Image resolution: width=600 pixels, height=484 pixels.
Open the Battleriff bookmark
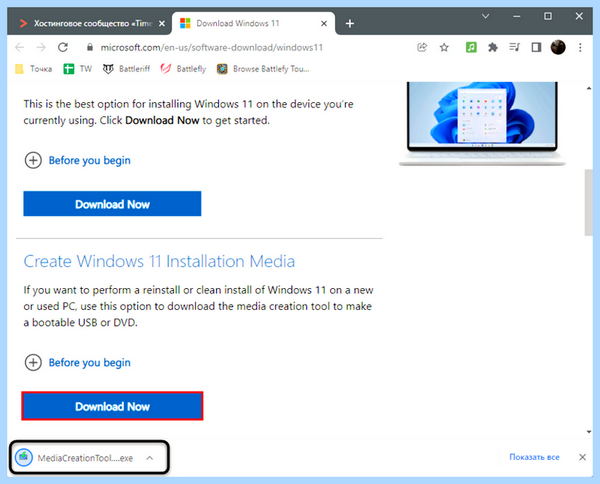126,69
